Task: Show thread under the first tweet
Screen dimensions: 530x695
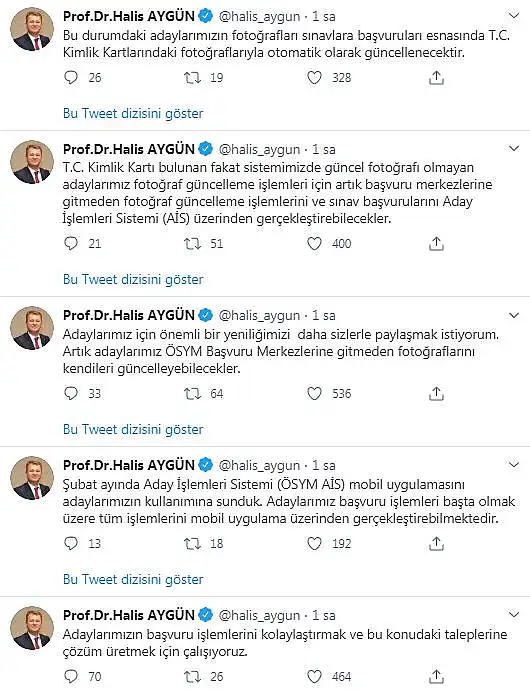Action: pos(133,113)
